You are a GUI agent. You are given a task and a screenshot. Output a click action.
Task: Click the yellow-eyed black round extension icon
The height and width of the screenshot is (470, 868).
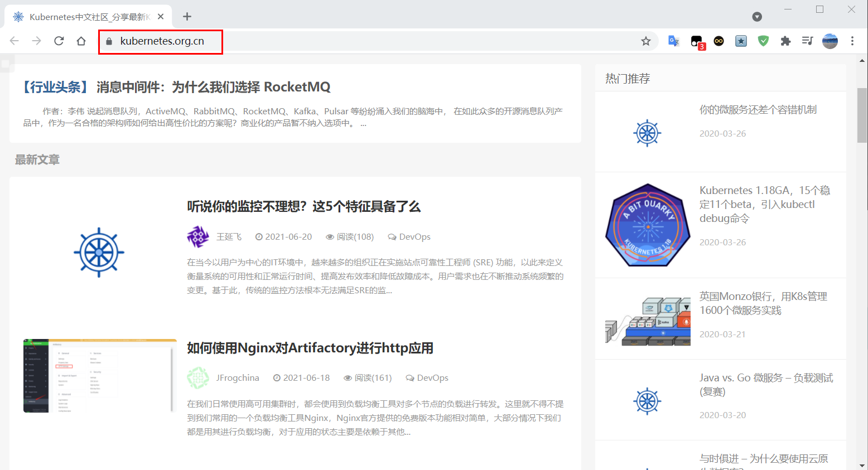click(x=719, y=41)
